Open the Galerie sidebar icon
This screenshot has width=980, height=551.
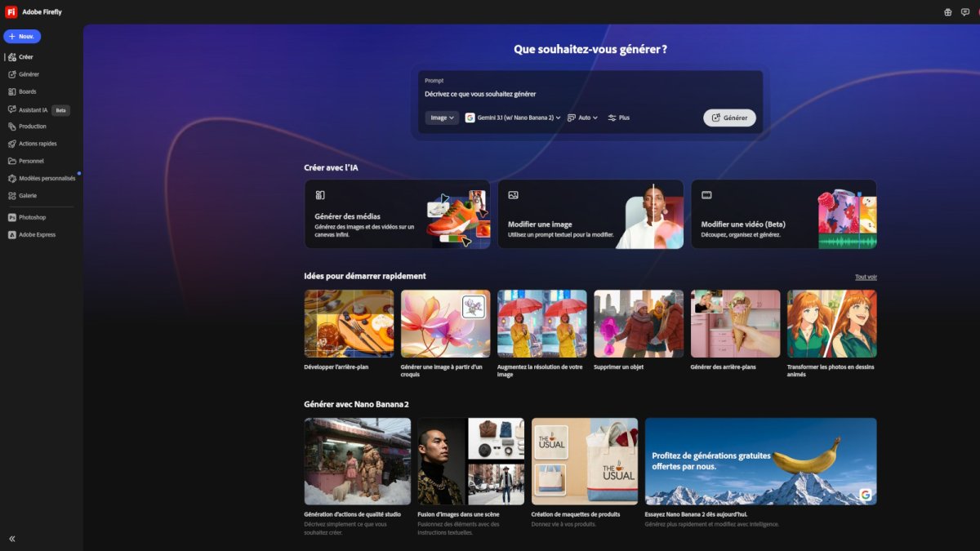click(12, 196)
